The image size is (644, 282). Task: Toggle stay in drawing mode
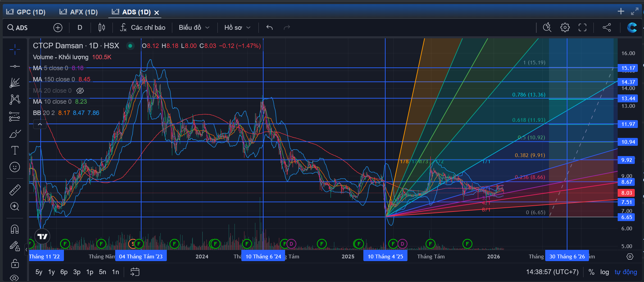(x=15, y=246)
